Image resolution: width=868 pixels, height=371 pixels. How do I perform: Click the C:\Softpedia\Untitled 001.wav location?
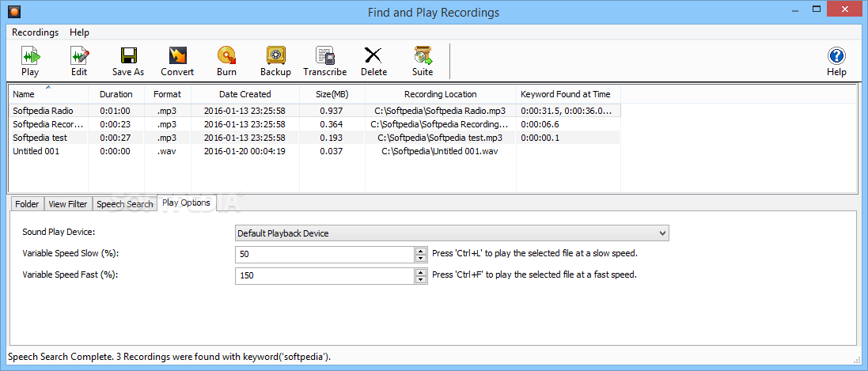click(440, 151)
